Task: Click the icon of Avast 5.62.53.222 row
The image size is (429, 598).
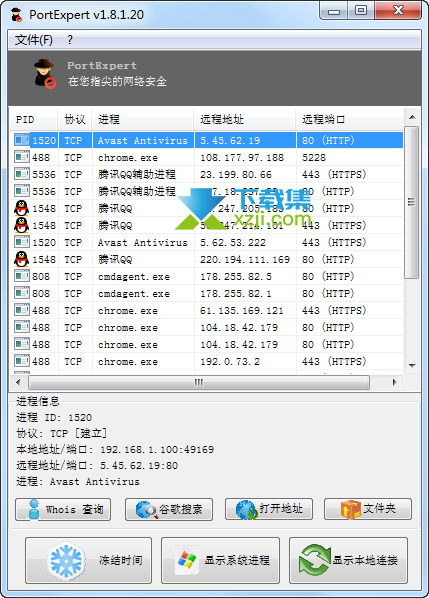Action: 22,242
